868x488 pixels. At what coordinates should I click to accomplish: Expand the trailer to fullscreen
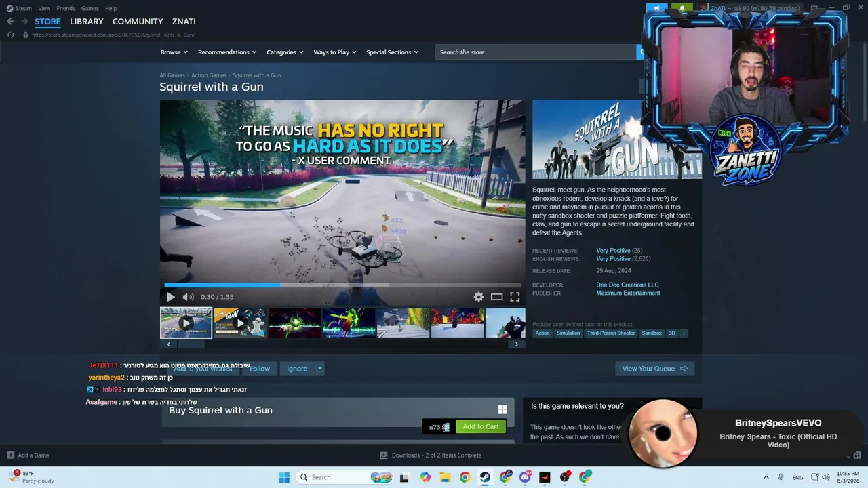515,297
